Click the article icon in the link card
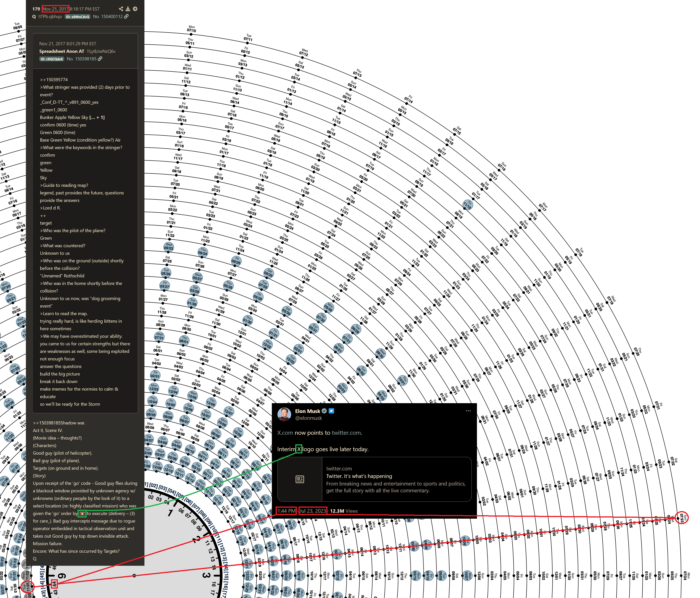 tap(300, 479)
